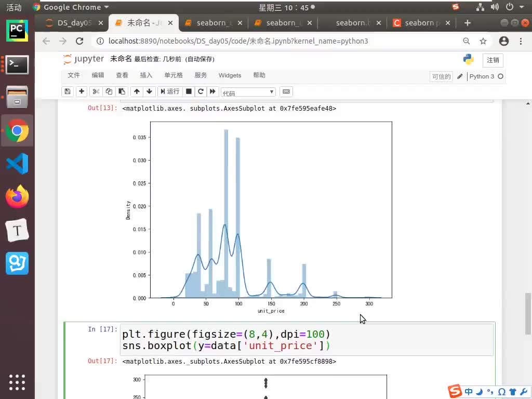View site information icon in address bar
The height and width of the screenshot is (399, 532).
coord(100,41)
